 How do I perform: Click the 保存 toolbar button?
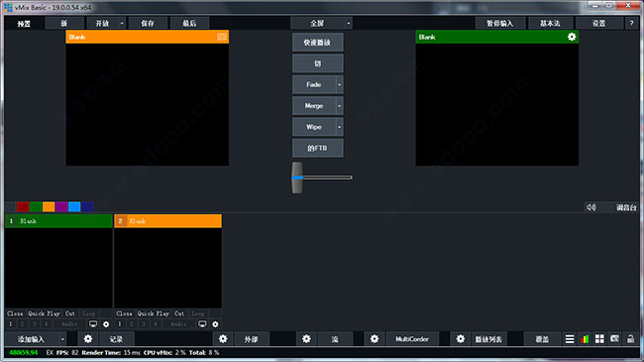coord(148,24)
